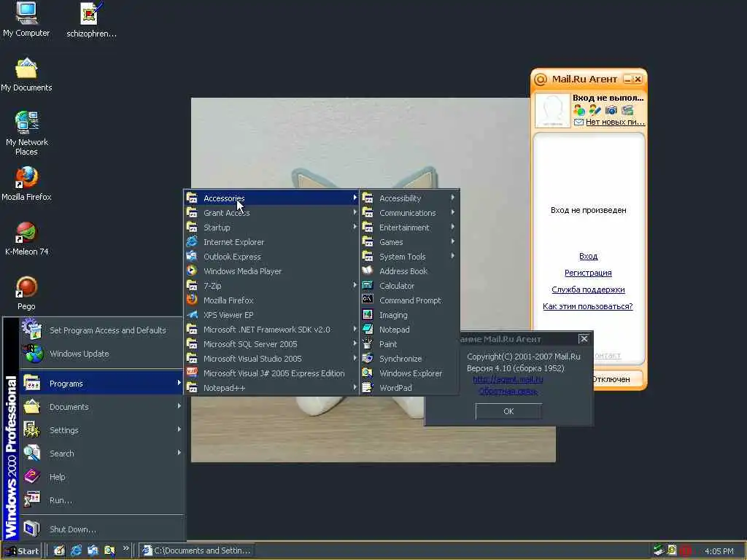
Task: Select the schizophren... file icon on the desktop
Action: (x=91, y=20)
